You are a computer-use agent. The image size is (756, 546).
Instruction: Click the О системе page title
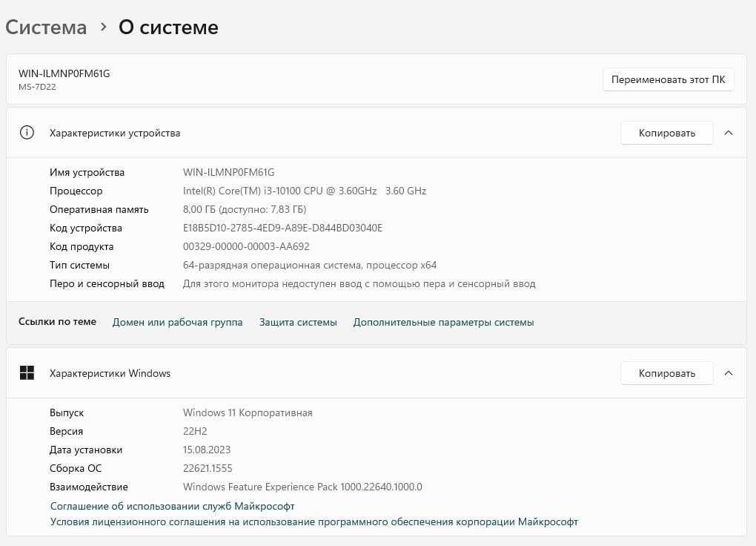coord(168,27)
